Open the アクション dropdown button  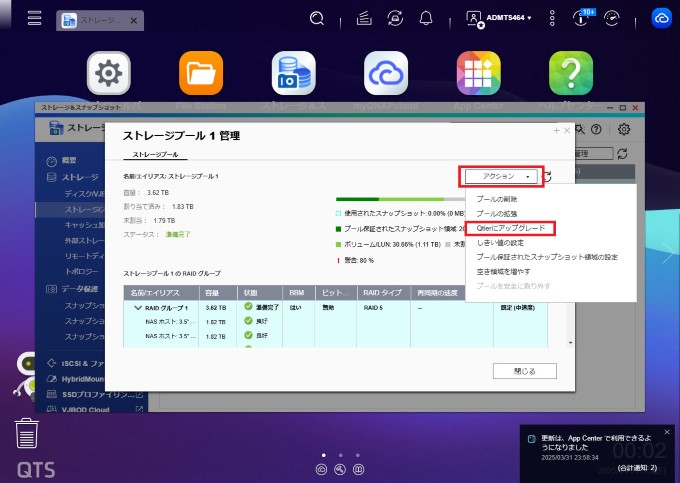point(501,176)
